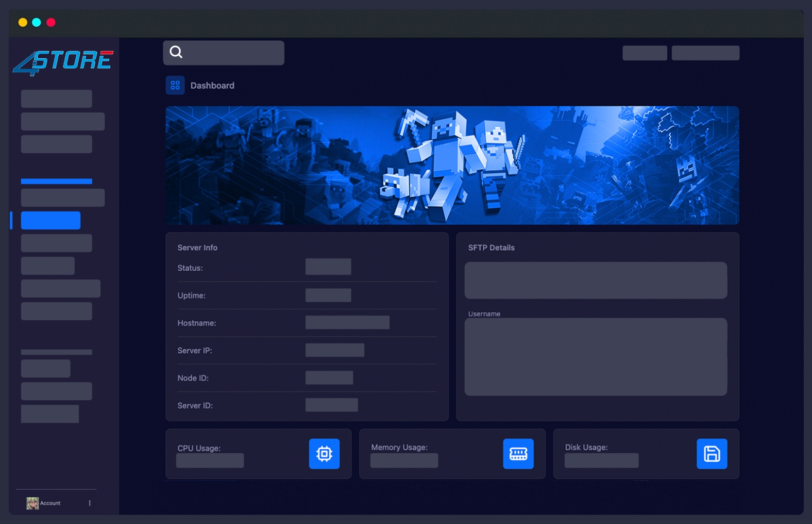This screenshot has height=524, width=812.
Task: Click the "Account" text in sidebar
Action: (x=50, y=503)
